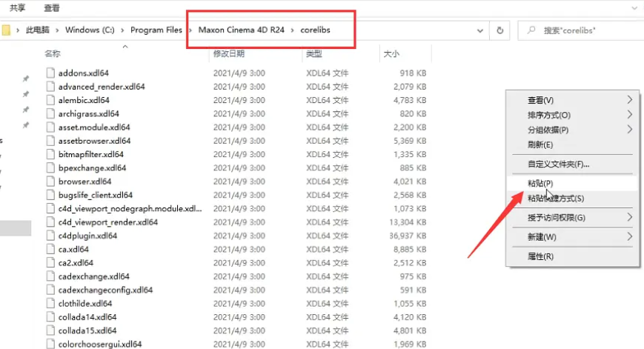Image resolution: width=644 pixels, height=349 pixels.
Task: Open the 查看 ribbon tab
Action: tap(52, 8)
